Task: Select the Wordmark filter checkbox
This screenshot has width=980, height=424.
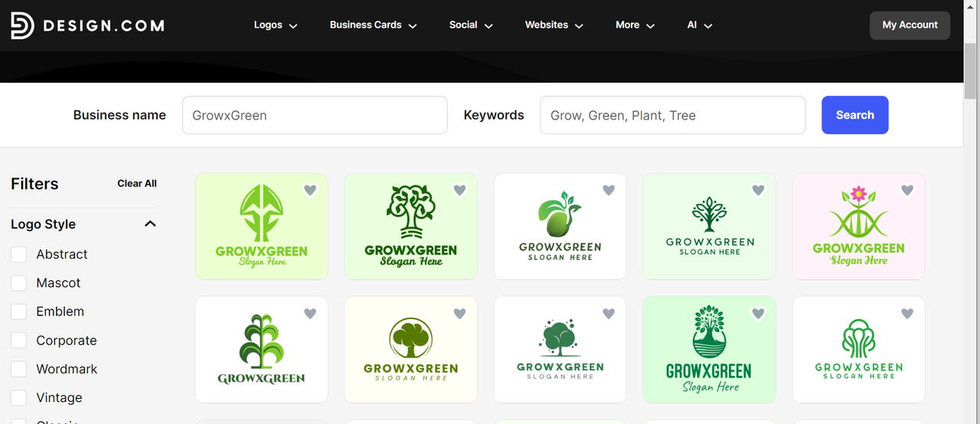Action: pos(19,369)
